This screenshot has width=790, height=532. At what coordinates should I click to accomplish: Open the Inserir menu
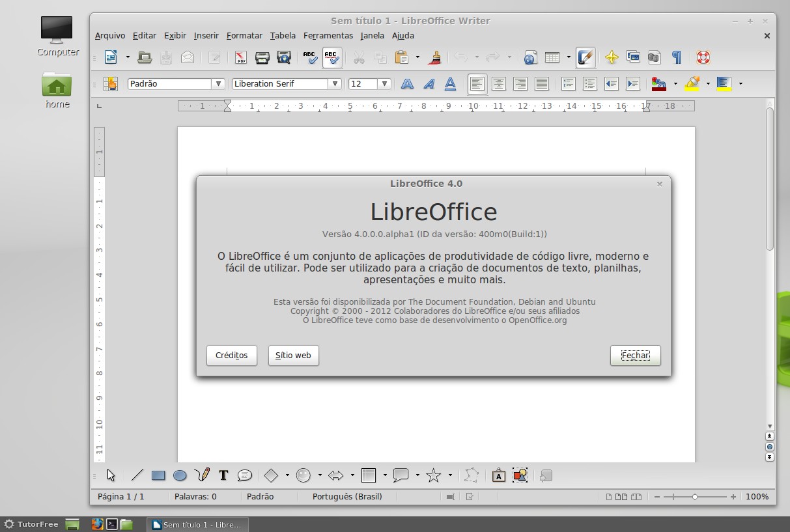tap(206, 36)
